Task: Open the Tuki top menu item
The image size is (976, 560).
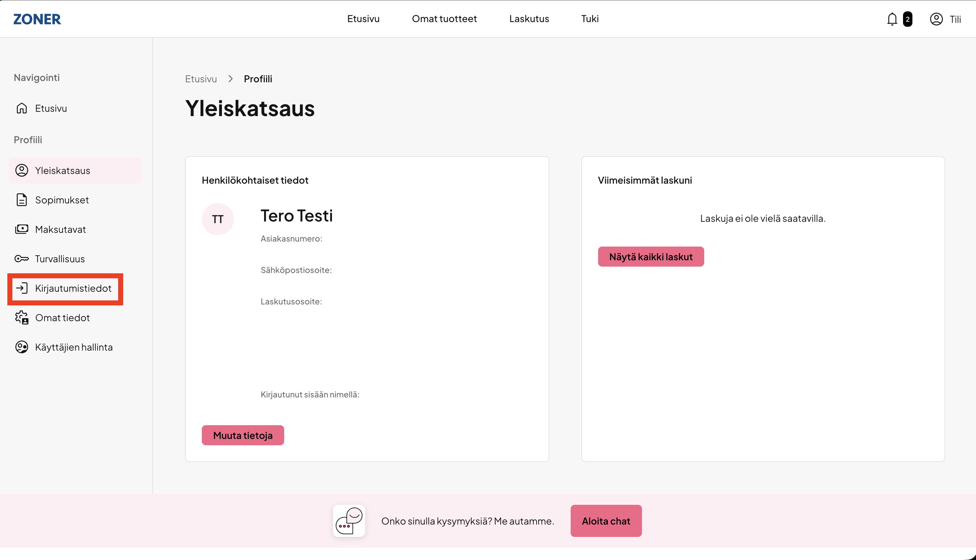Action: click(x=590, y=18)
